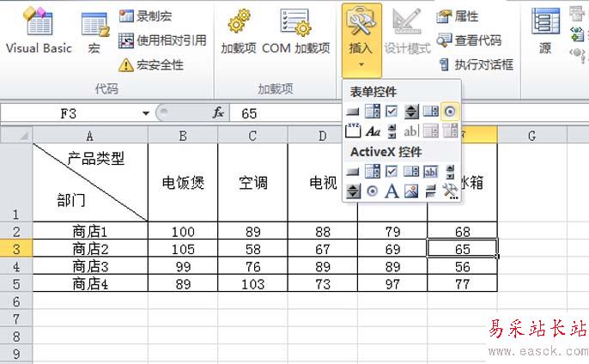Open 属性 properties
Image resolution: width=589 pixels, height=364 pixels.
458,16
